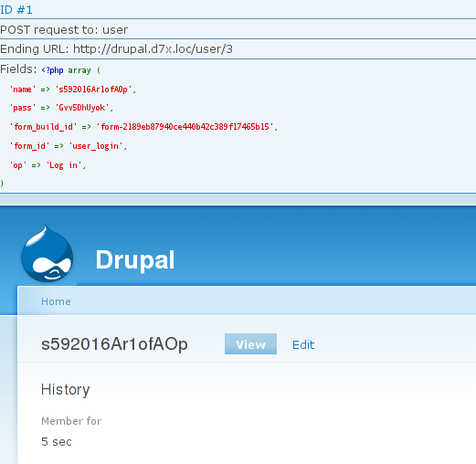Click the 'Log in' op value
This screenshot has height=464, width=476.
point(64,165)
